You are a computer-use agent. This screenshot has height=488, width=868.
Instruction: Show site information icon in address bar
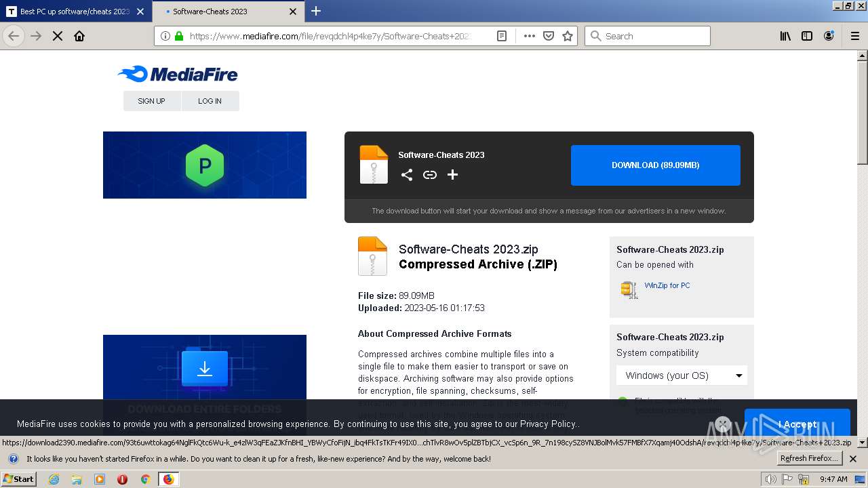[x=165, y=36]
